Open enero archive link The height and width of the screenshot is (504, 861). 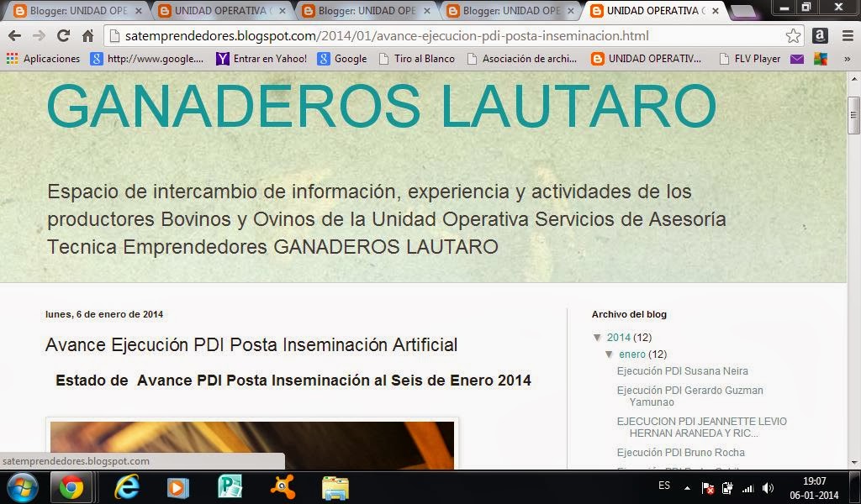coord(632,354)
